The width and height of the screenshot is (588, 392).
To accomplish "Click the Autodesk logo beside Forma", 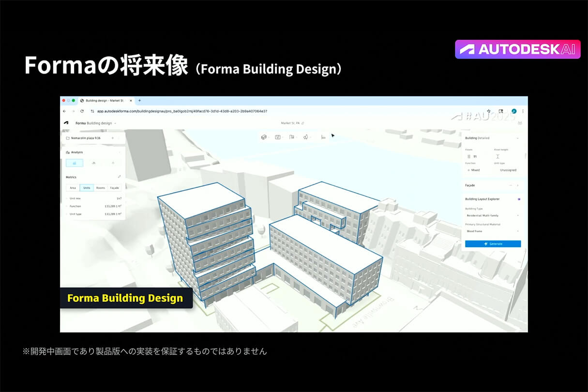I will click(x=66, y=123).
